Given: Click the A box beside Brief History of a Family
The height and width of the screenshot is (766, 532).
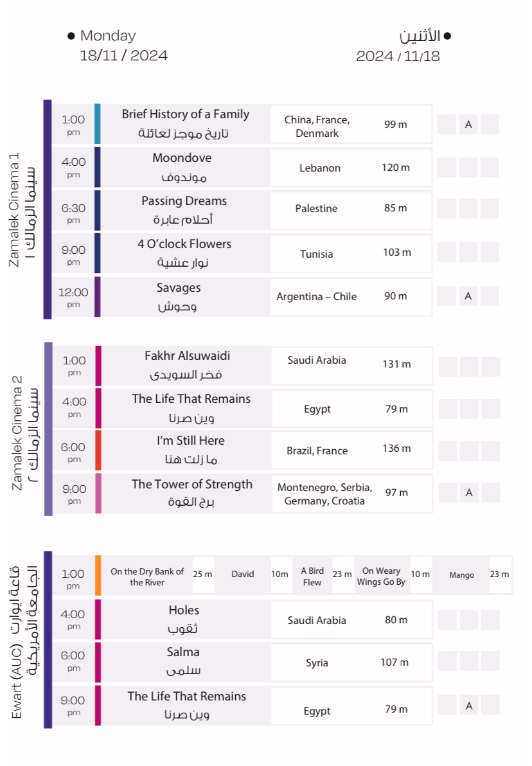Looking at the screenshot, I should click(468, 125).
